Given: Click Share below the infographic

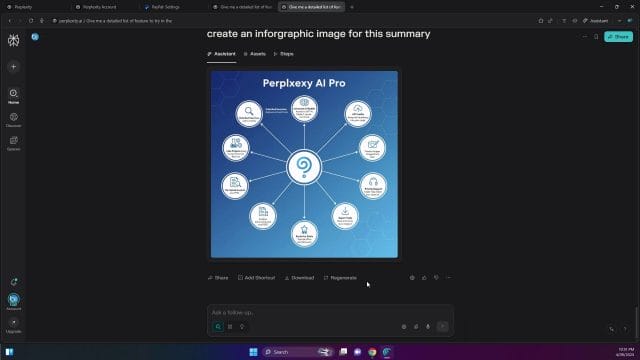Looking at the screenshot, I should (218, 278).
